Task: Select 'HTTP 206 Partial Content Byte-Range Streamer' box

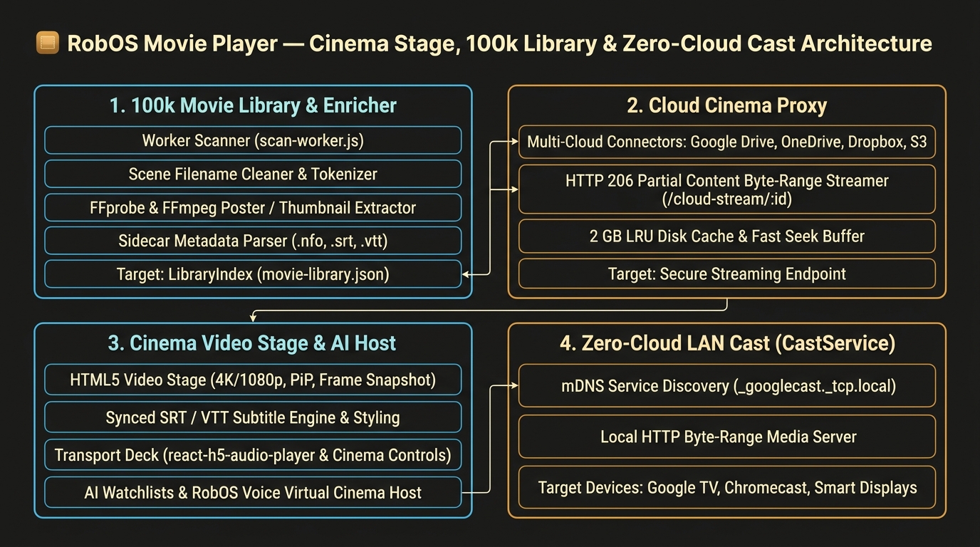Action: [726, 189]
